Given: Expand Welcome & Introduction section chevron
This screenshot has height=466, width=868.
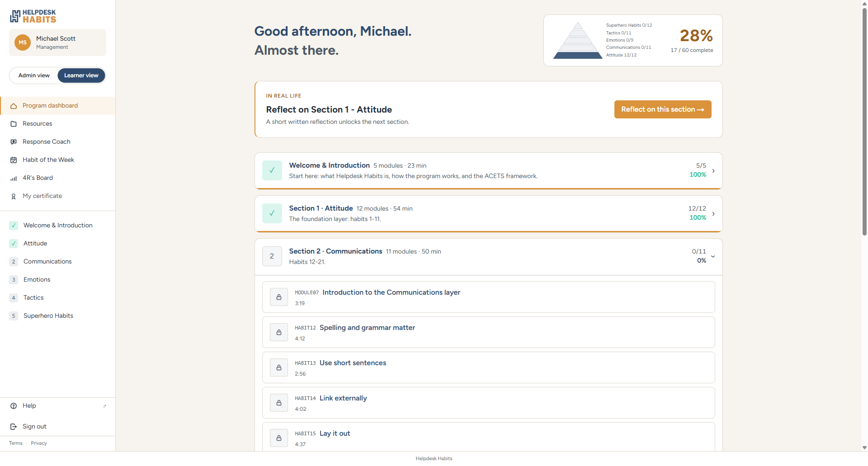Looking at the screenshot, I should pos(713,171).
